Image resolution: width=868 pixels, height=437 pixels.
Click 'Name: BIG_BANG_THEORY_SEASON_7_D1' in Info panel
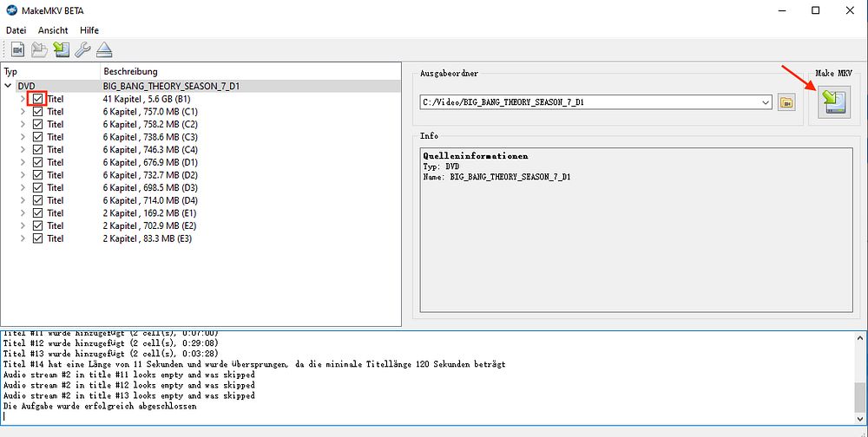pyautogui.click(x=497, y=177)
